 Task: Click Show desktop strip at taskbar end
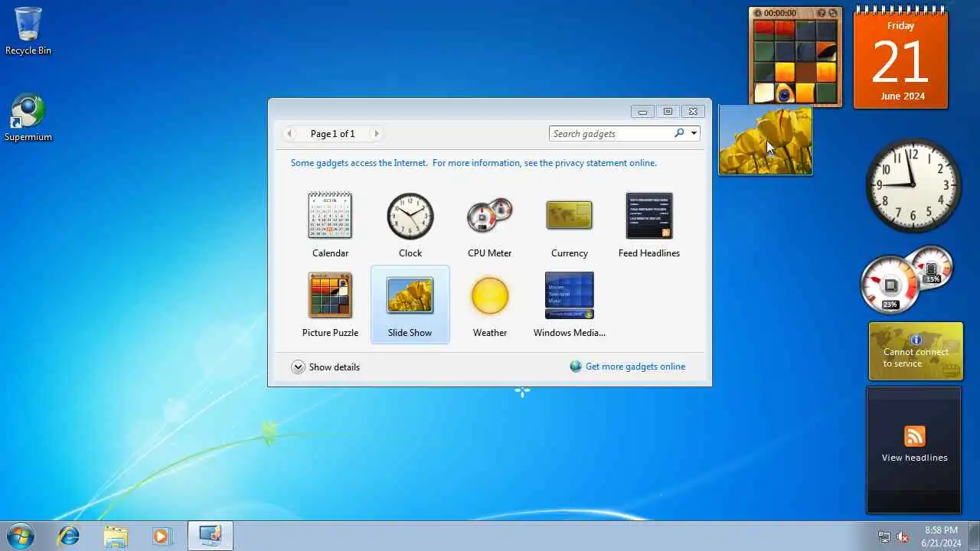[974, 536]
